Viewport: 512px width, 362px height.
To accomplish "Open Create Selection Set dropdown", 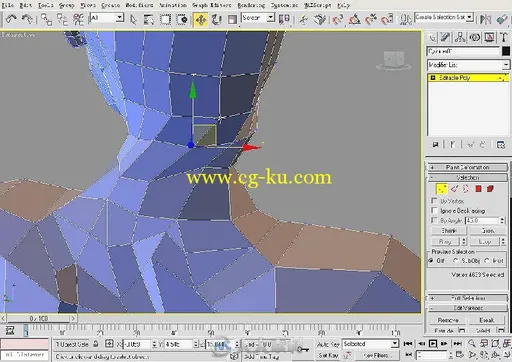I will (444, 17).
